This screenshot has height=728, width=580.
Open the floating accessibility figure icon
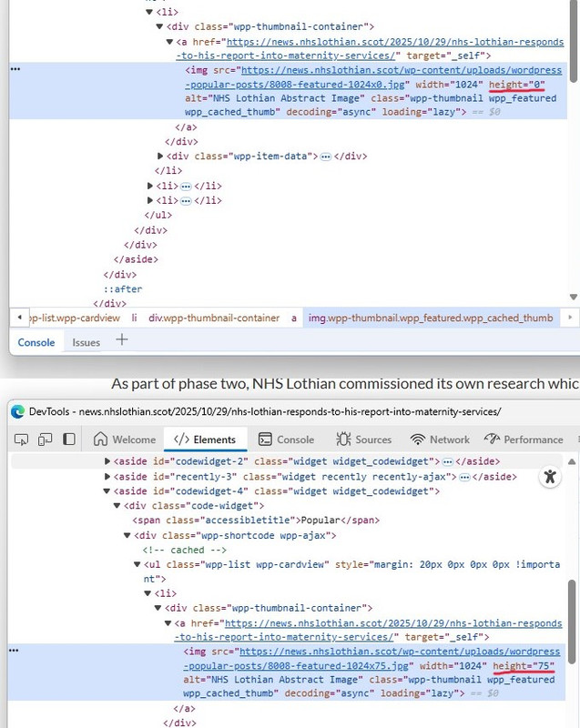click(550, 476)
